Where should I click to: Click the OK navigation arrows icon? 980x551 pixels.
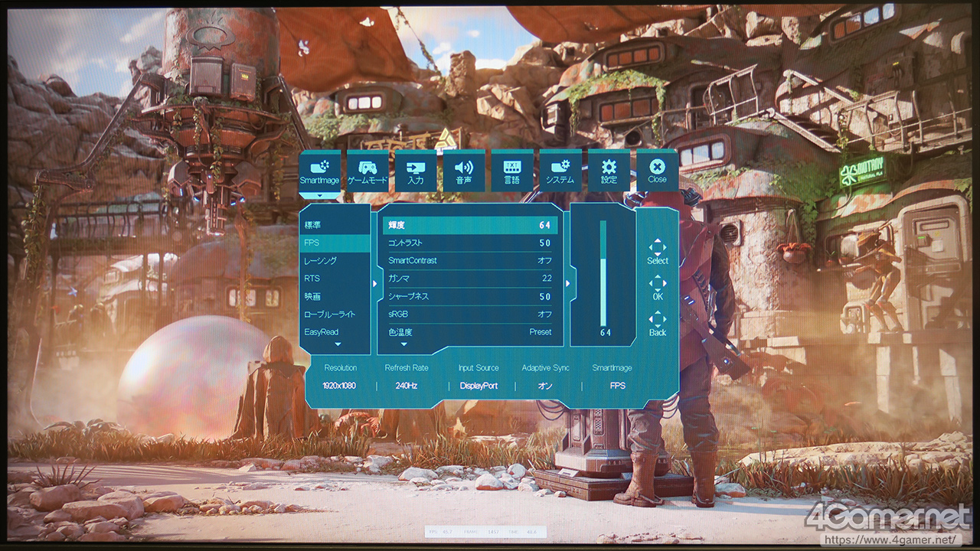[x=658, y=282]
